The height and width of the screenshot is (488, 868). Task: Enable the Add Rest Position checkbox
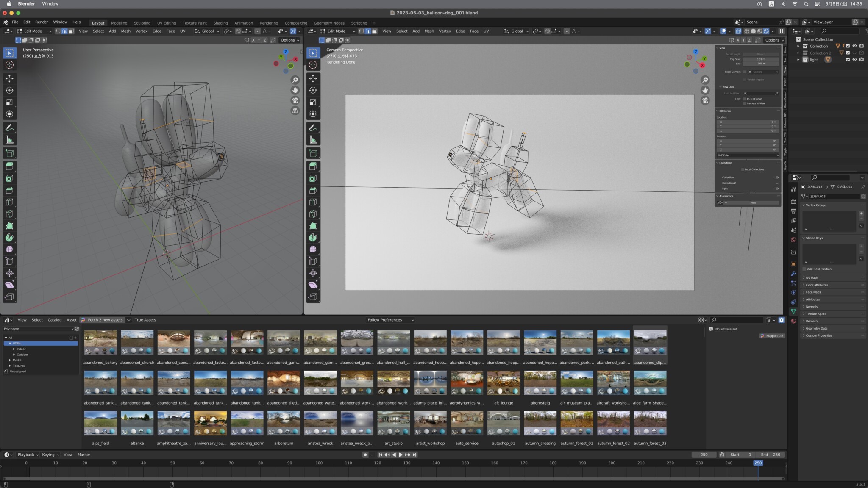point(804,269)
